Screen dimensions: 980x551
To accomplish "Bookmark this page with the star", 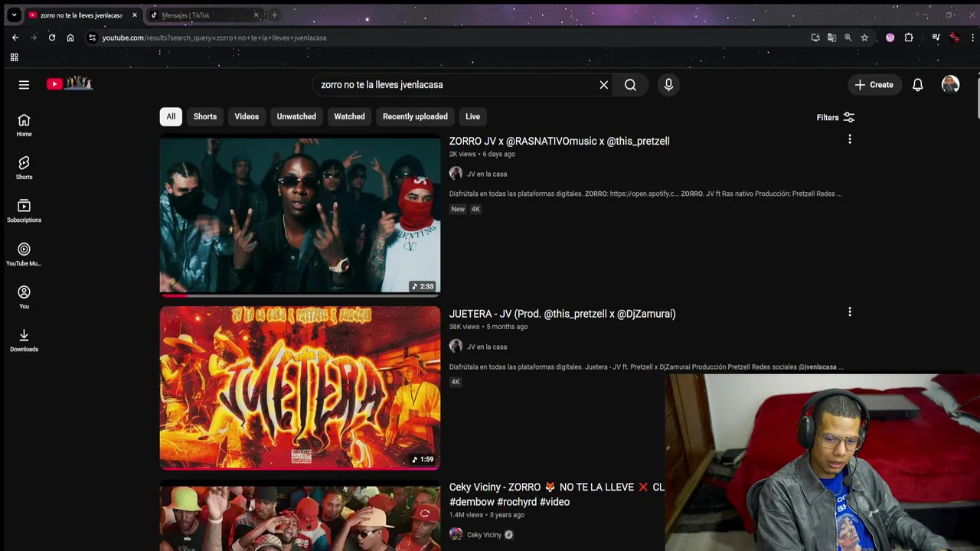I will 864,37.
